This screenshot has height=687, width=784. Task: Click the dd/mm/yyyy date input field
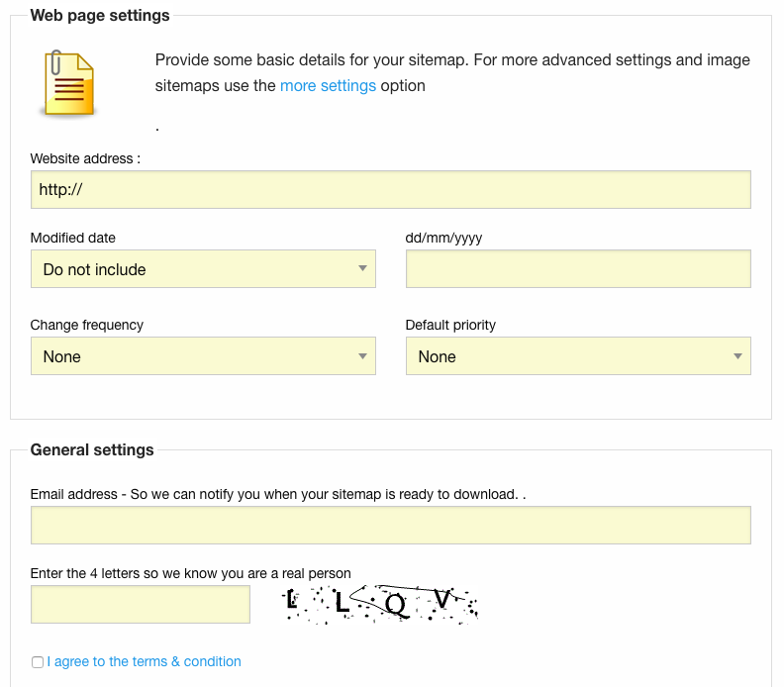click(x=578, y=269)
